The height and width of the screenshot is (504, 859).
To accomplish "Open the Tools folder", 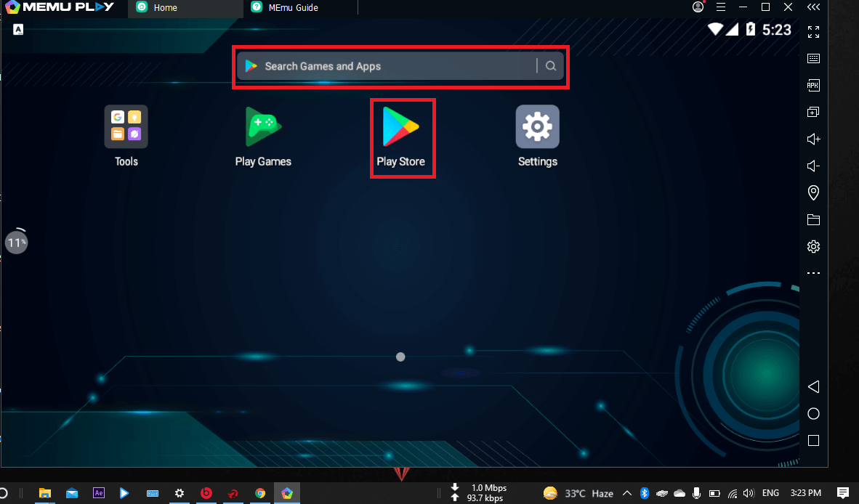I will click(x=126, y=137).
